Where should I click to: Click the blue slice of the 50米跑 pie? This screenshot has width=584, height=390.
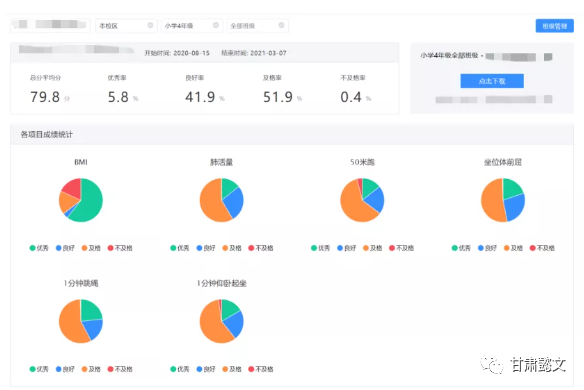coord(375,199)
